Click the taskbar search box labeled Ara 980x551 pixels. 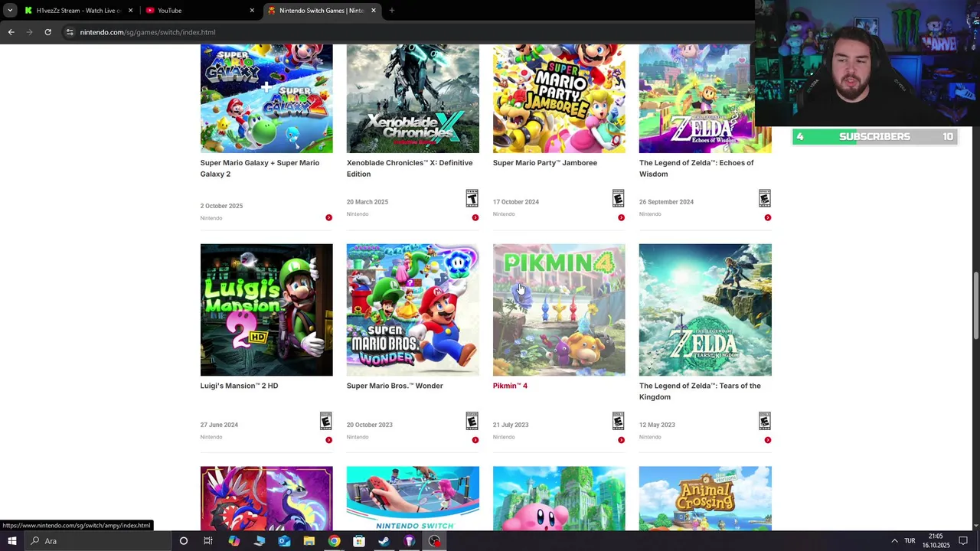100,541
